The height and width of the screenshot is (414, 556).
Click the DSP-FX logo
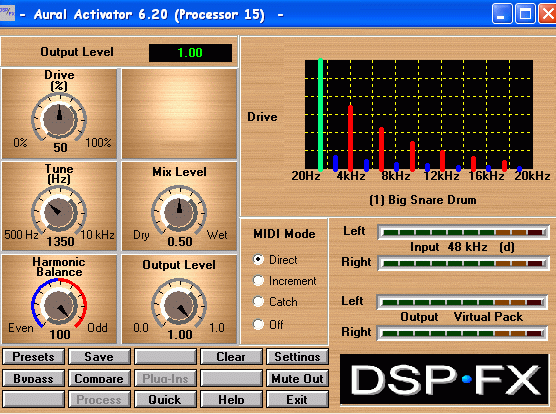tap(444, 380)
